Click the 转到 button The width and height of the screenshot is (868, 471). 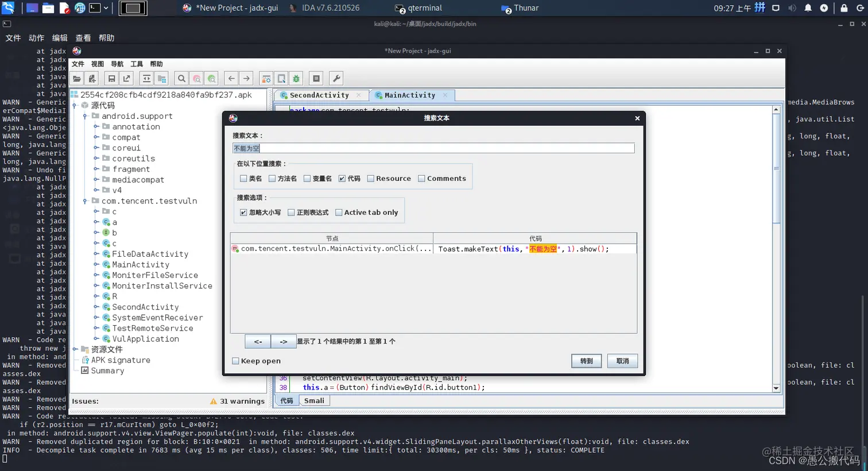586,361
